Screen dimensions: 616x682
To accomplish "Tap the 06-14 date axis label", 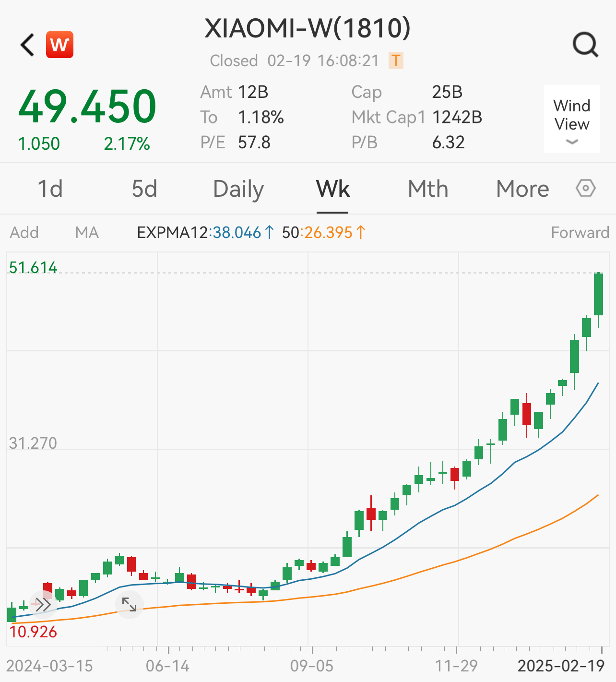I will pos(168,666).
